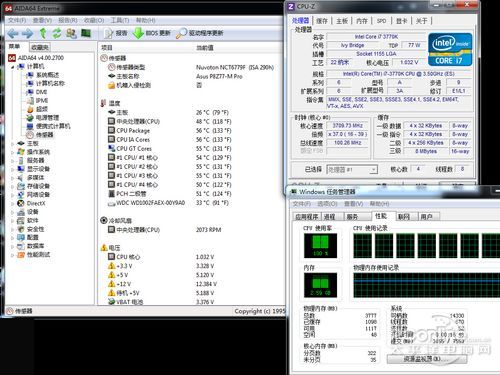Refresh AIDA64 with the green arrows icon
Viewport: 500px width, 375px height.
coord(57,33)
